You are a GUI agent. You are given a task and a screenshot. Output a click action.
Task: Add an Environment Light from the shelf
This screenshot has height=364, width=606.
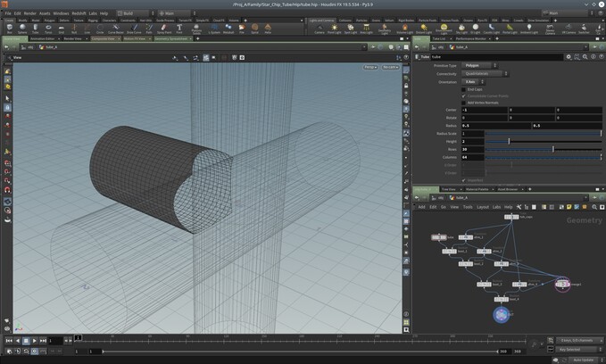click(444, 29)
